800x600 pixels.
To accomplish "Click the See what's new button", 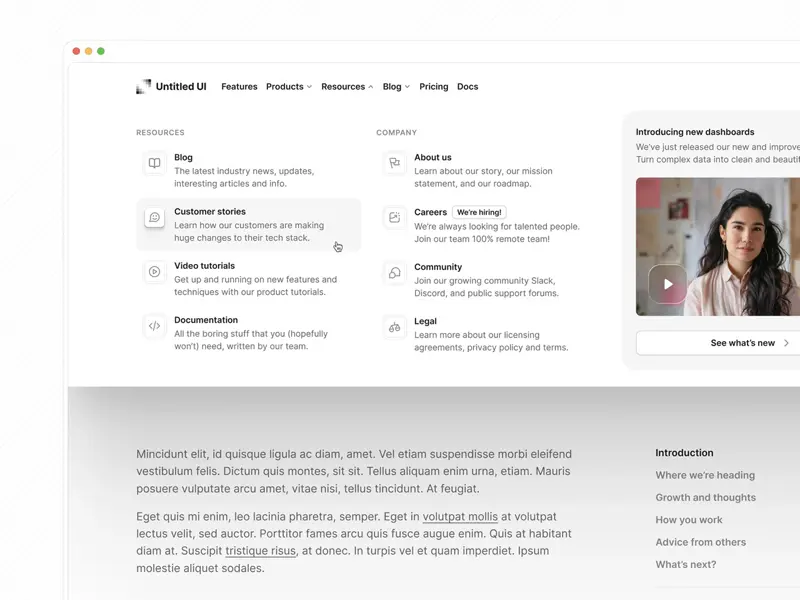I will (744, 342).
